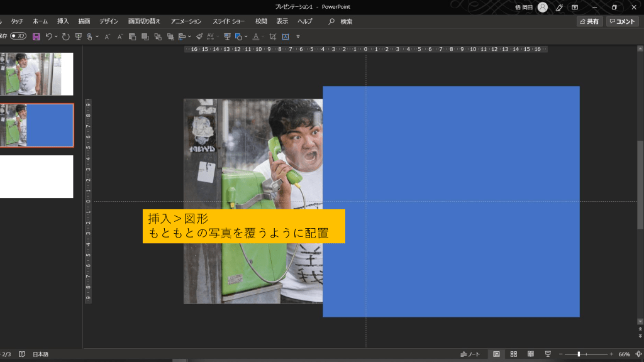644x362 pixels.
Task: Open the アニメーション ribbon tab
Action: point(186,21)
